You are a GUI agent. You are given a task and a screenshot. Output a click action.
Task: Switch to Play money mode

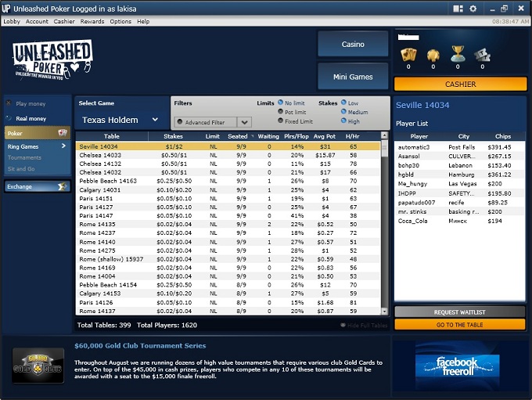click(x=31, y=103)
